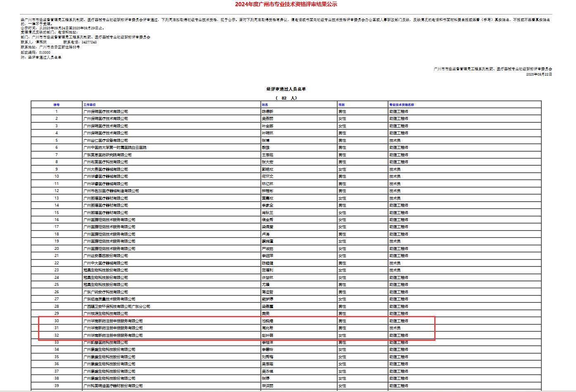Click the name 毕洪丽 in row 39

[267, 386]
